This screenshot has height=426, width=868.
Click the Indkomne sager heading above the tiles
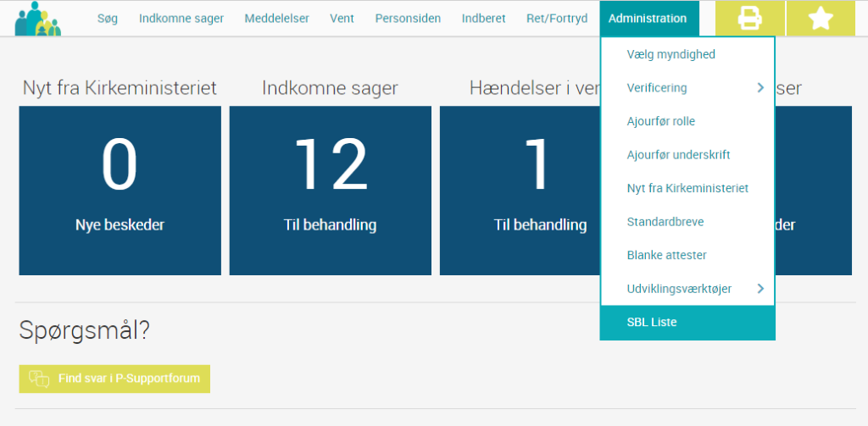tap(330, 88)
